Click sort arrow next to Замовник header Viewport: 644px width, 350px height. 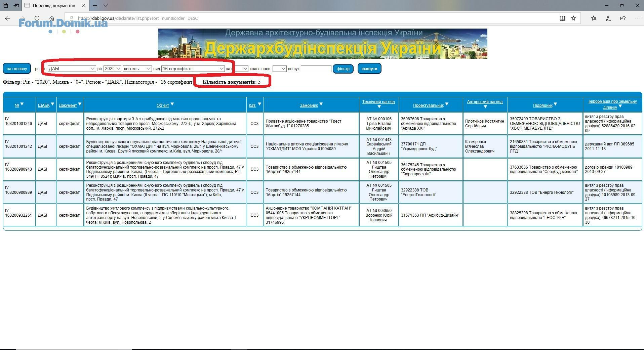click(321, 104)
